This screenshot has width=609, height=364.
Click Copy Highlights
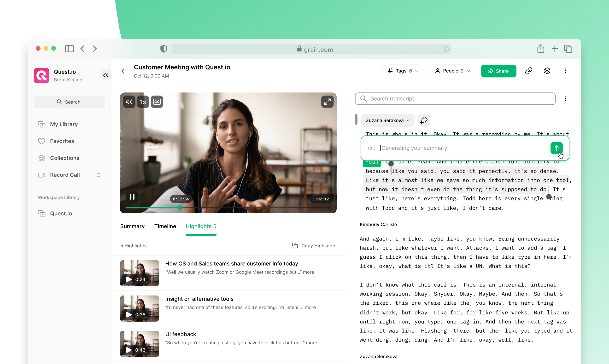[x=314, y=245]
